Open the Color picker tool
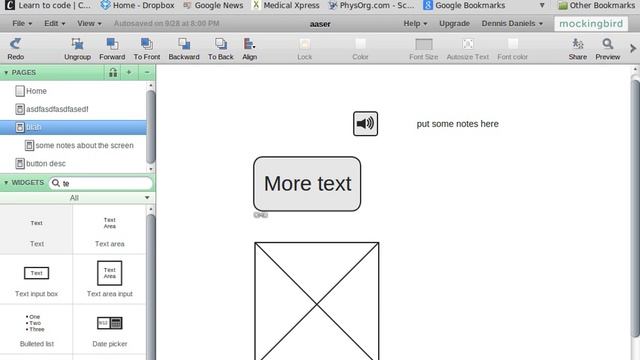This screenshot has height=360, width=640. coord(360,49)
